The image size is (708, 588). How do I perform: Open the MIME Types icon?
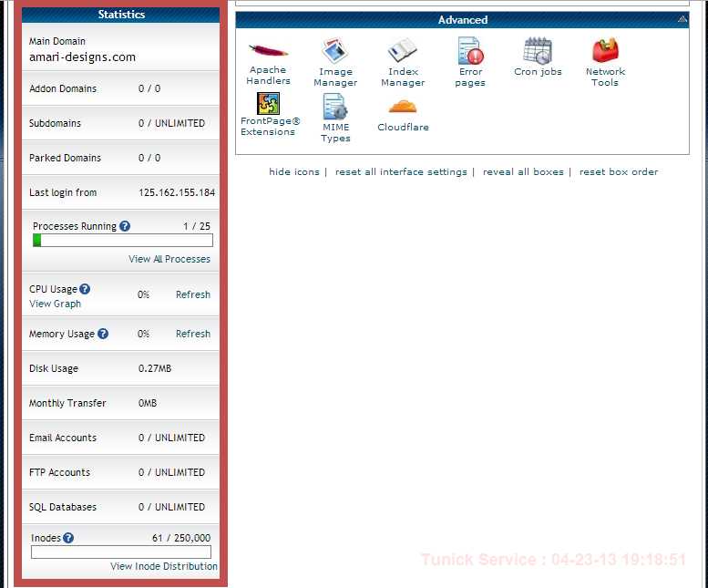click(x=334, y=106)
